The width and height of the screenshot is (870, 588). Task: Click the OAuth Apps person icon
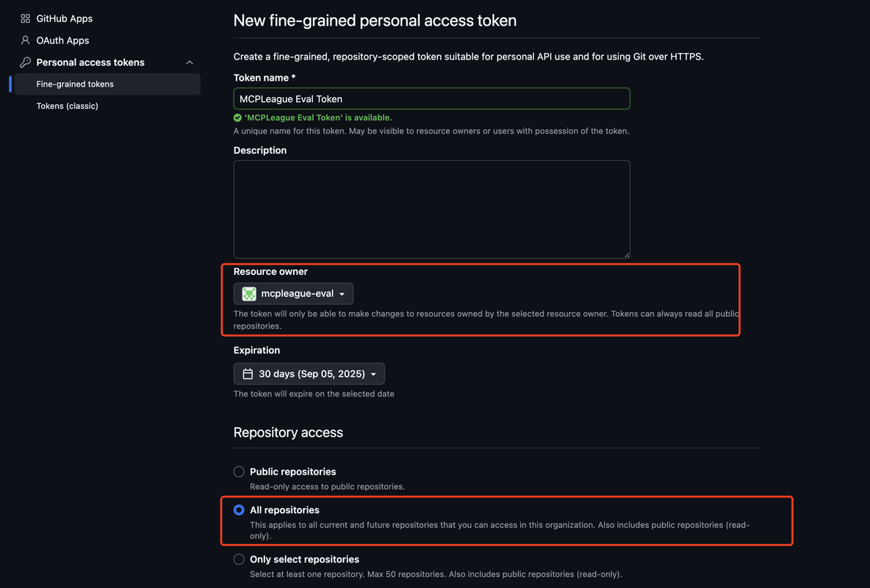tap(24, 40)
